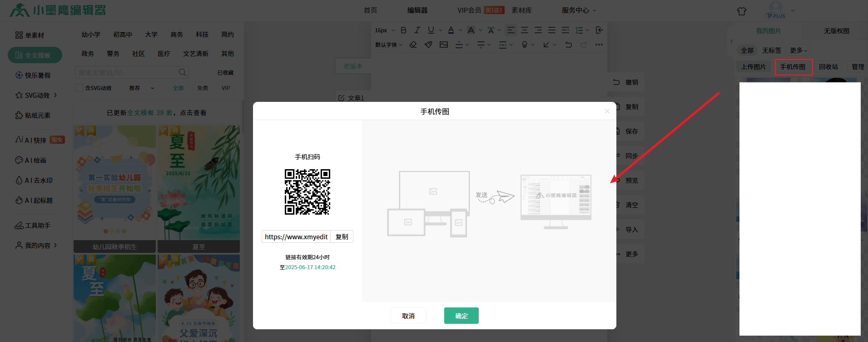This screenshot has width=868, height=342.
Task: Open the line height dropdown arrow
Action: [587, 30]
